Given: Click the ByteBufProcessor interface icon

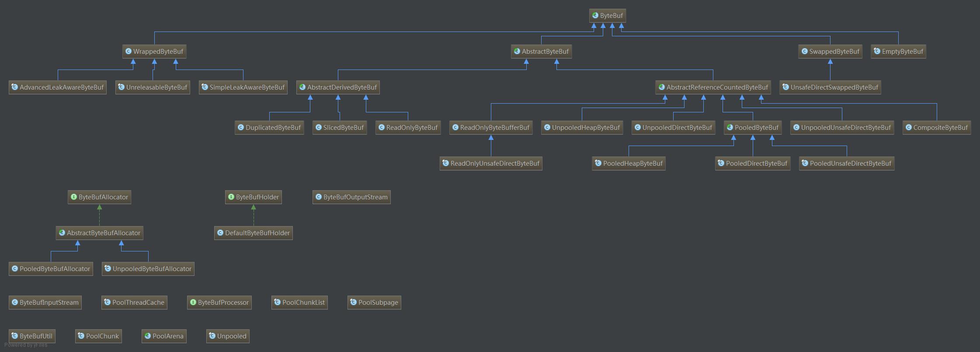Looking at the screenshot, I should 193,302.
